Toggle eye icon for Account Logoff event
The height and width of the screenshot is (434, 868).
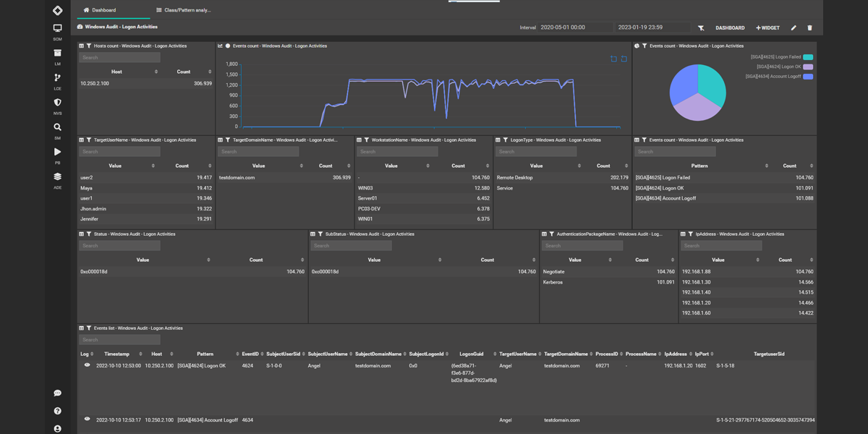pos(87,420)
